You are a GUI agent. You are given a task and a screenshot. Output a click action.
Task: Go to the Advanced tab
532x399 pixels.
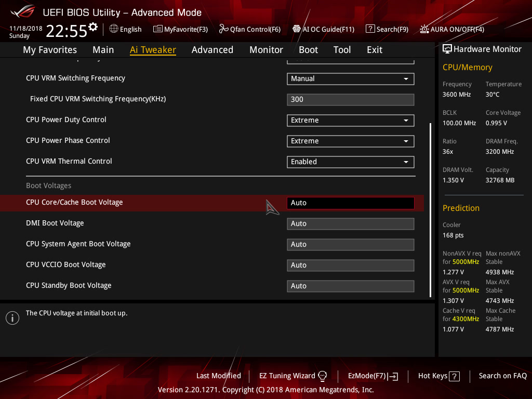pos(212,50)
